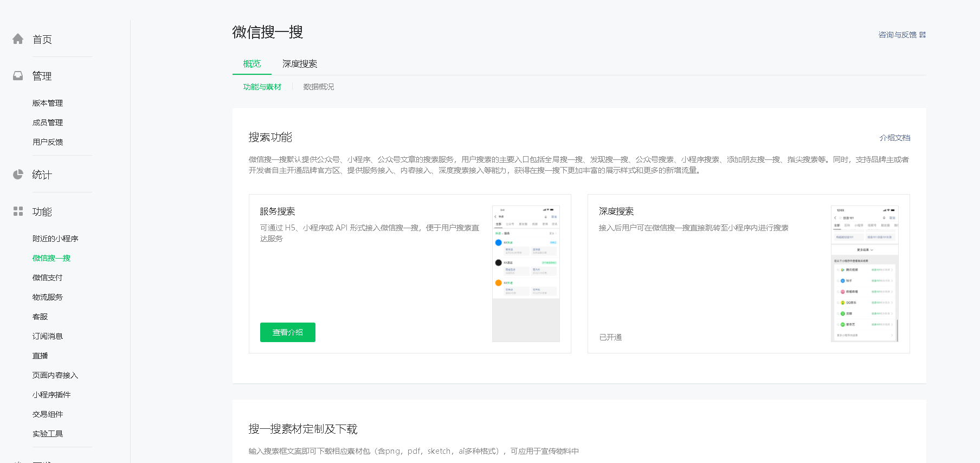Image resolution: width=980 pixels, height=463 pixels.
Task: Click 深度搜索 phone preview thumbnail
Action: (x=865, y=274)
